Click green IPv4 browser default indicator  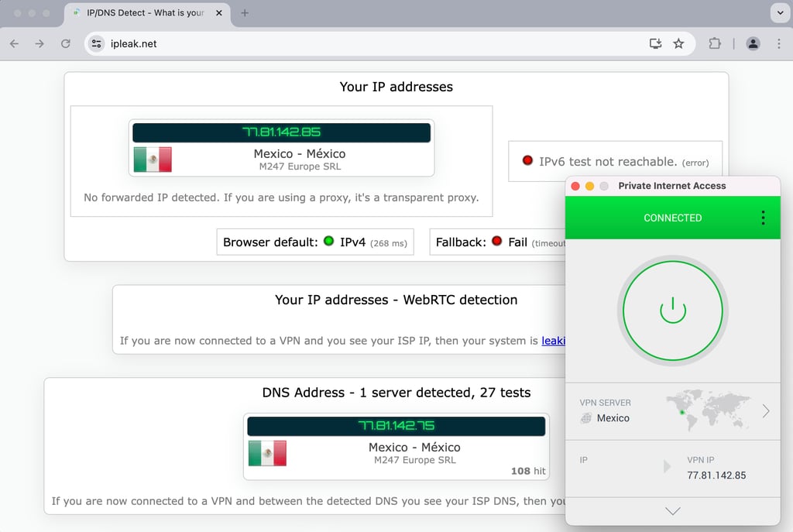pyautogui.click(x=328, y=242)
